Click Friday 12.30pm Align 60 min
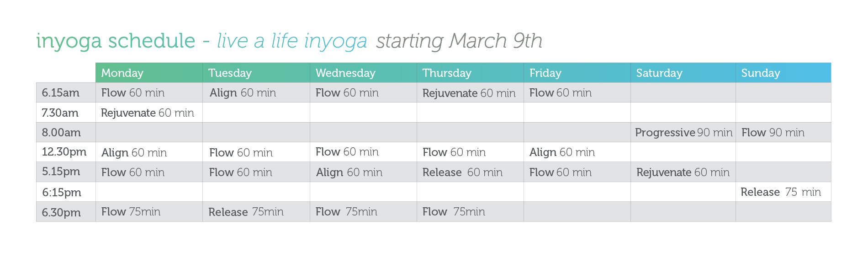Viewport: 868px width, 280px height. pyautogui.click(x=562, y=152)
